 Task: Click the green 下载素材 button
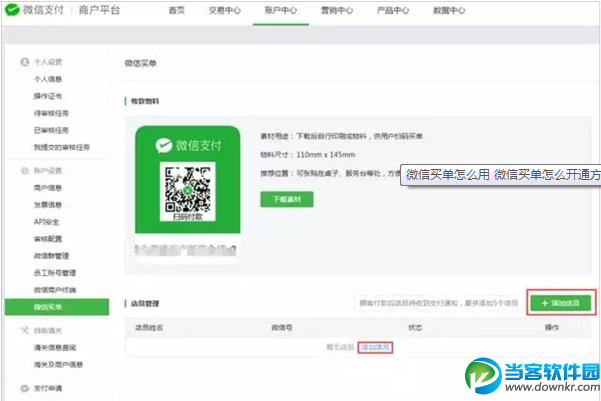pyautogui.click(x=287, y=199)
